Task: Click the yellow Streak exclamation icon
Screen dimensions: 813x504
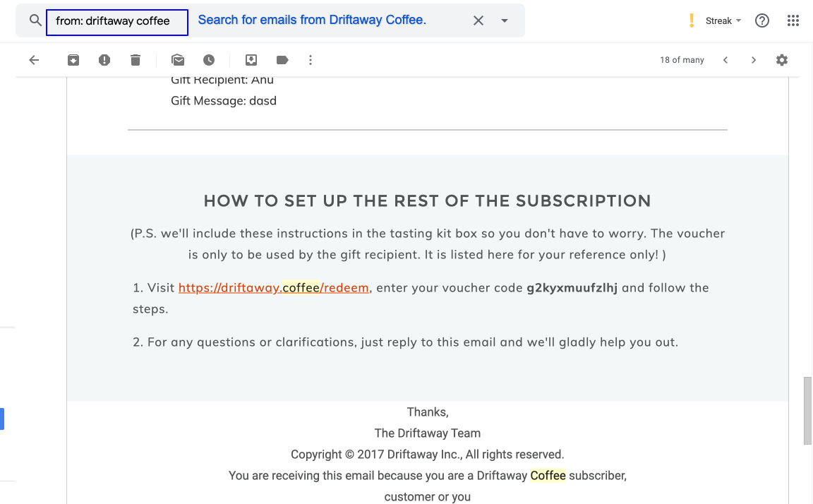Action: (x=691, y=20)
